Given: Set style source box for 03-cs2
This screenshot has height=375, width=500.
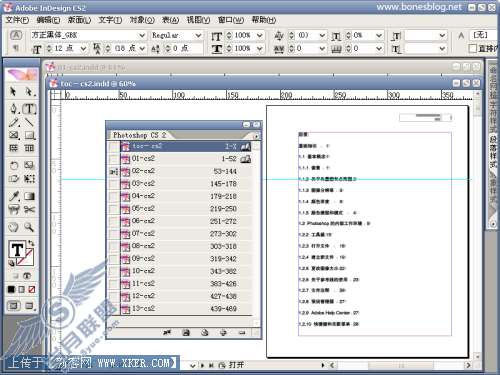Looking at the screenshot, I should point(114,184).
